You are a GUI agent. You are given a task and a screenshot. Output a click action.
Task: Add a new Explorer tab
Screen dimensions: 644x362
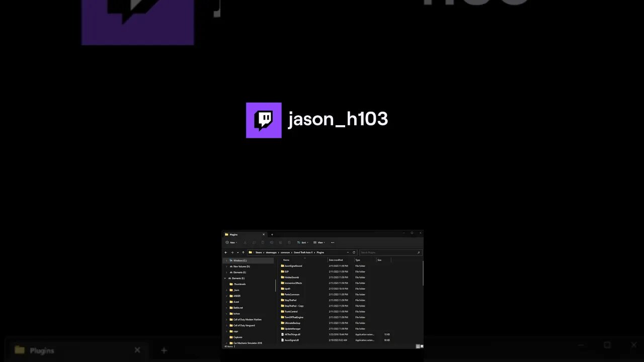[272, 234]
